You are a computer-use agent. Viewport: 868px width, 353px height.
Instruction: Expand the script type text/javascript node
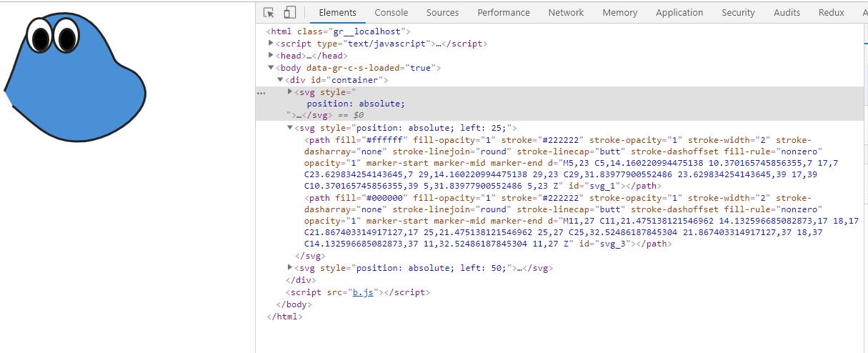(x=271, y=44)
